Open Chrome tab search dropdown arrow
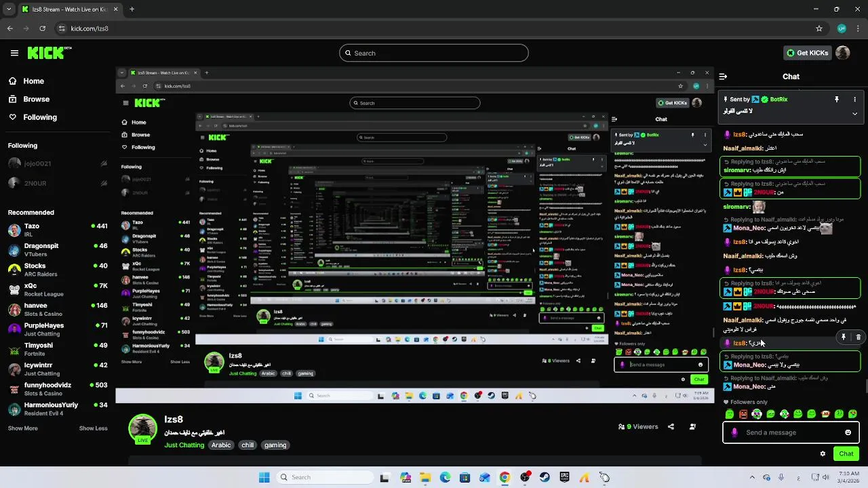This screenshot has height=488, width=868. pos(9,9)
